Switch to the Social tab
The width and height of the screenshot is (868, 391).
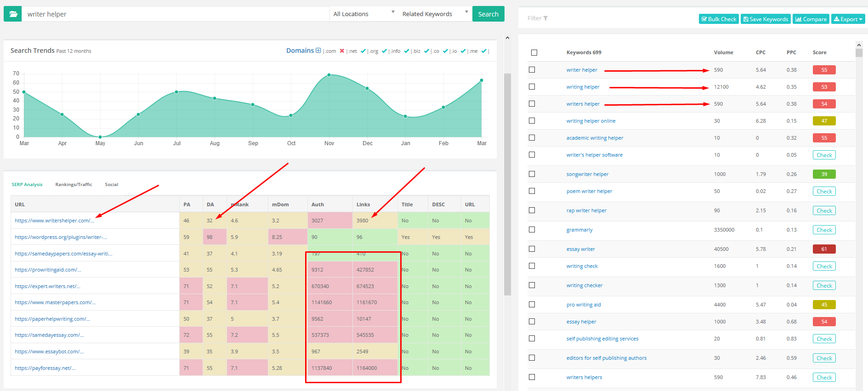point(111,184)
